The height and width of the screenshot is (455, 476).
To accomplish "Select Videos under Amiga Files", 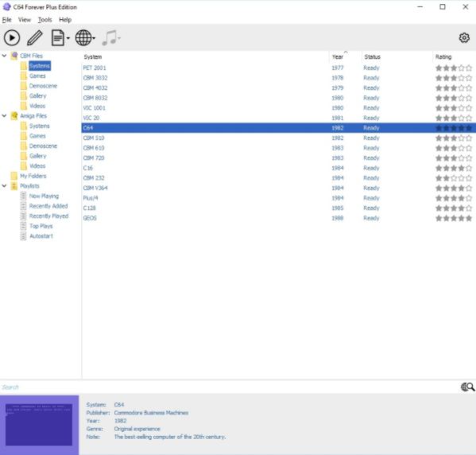I will coord(37,166).
